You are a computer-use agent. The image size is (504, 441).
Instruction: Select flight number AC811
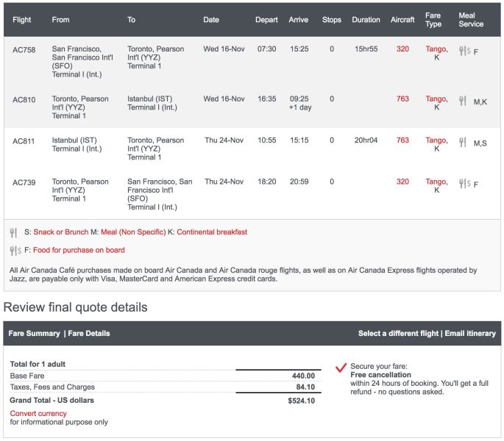coord(24,141)
